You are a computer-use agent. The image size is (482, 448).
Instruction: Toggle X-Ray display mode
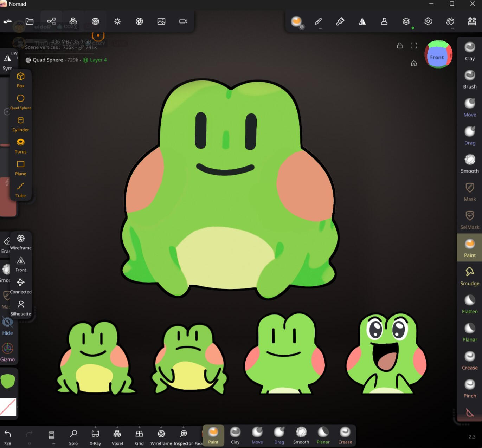click(95, 437)
